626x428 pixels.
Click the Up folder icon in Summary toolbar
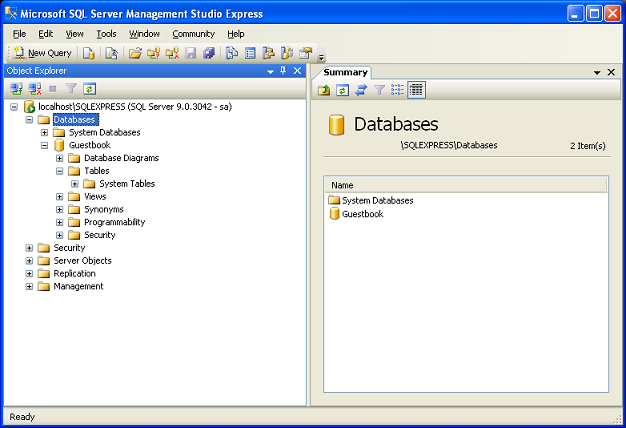[324, 90]
